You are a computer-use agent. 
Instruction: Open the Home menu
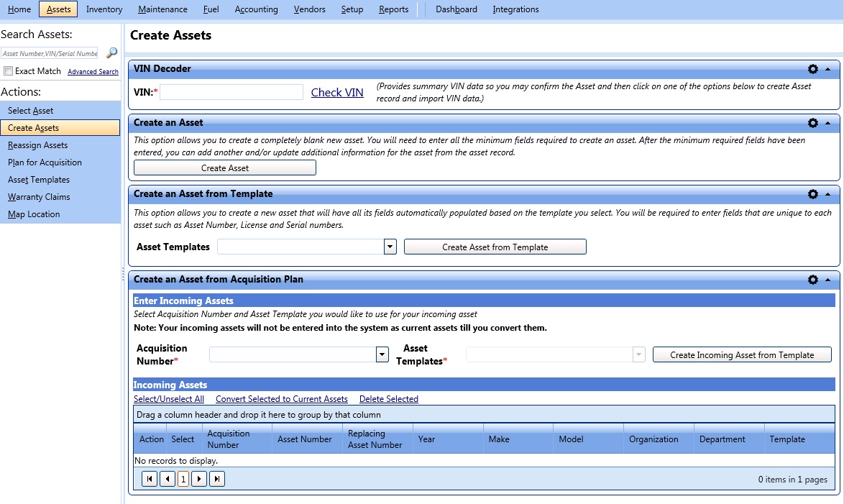19,9
